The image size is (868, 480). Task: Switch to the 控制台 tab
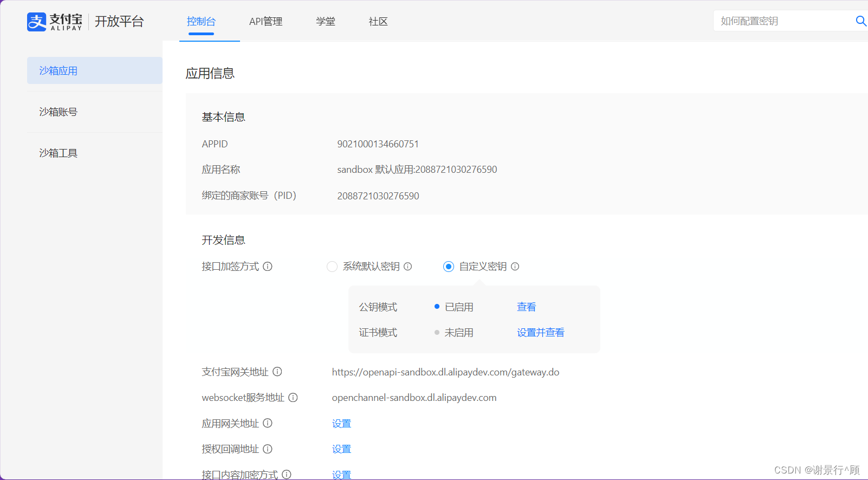[x=201, y=22]
